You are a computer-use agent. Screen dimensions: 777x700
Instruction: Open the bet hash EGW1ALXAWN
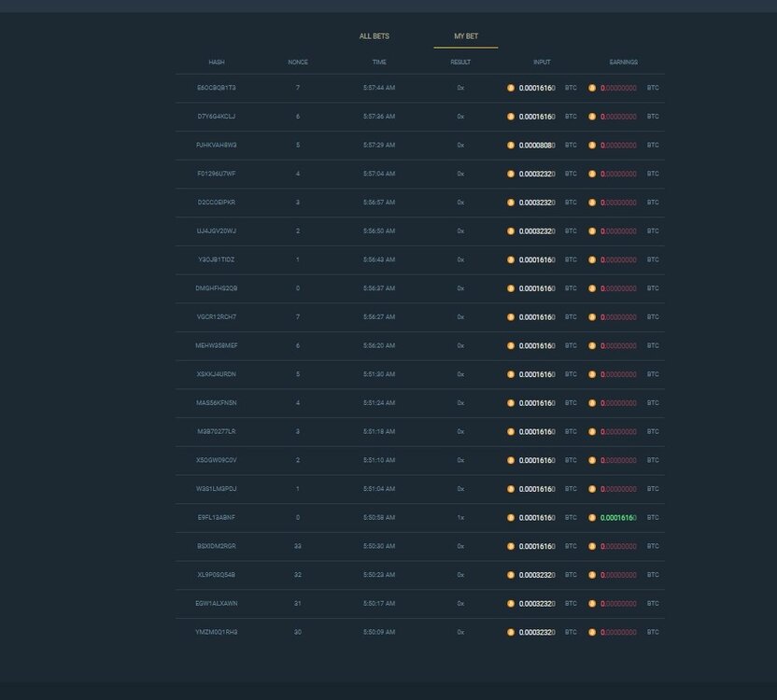pos(217,603)
